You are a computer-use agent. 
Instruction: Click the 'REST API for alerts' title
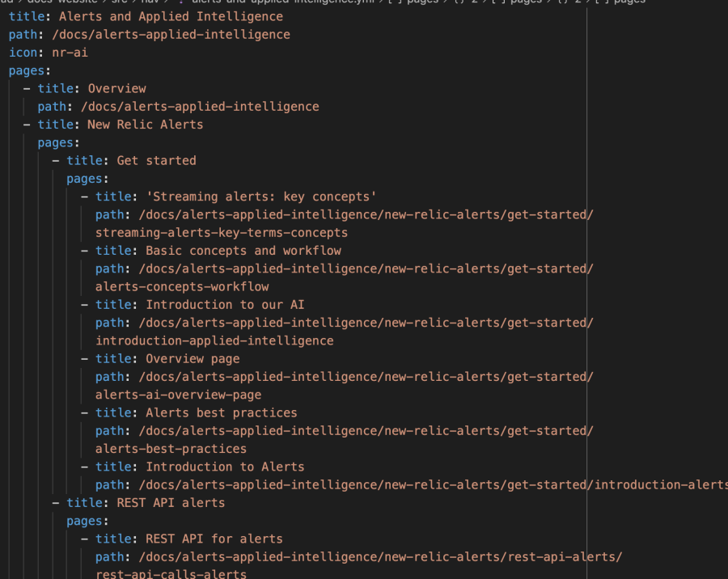(x=214, y=539)
